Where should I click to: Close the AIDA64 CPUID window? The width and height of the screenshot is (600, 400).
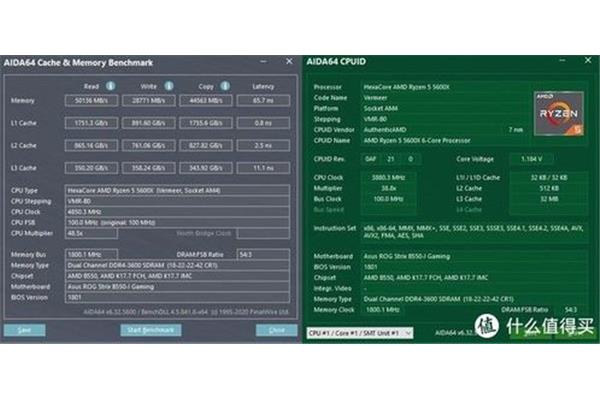588,60
